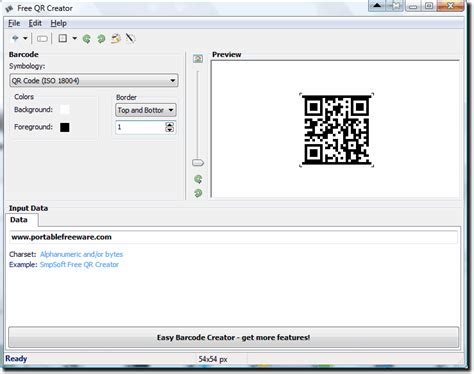The height and width of the screenshot is (374, 474).
Task: Open the Border Top and Bottom dropdown
Action: click(146, 110)
